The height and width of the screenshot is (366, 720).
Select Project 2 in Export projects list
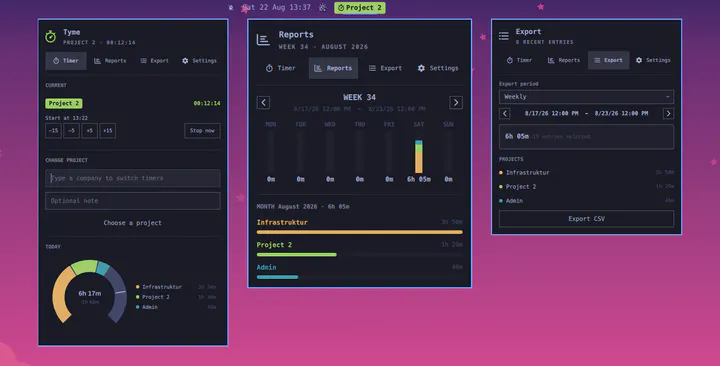586,186
